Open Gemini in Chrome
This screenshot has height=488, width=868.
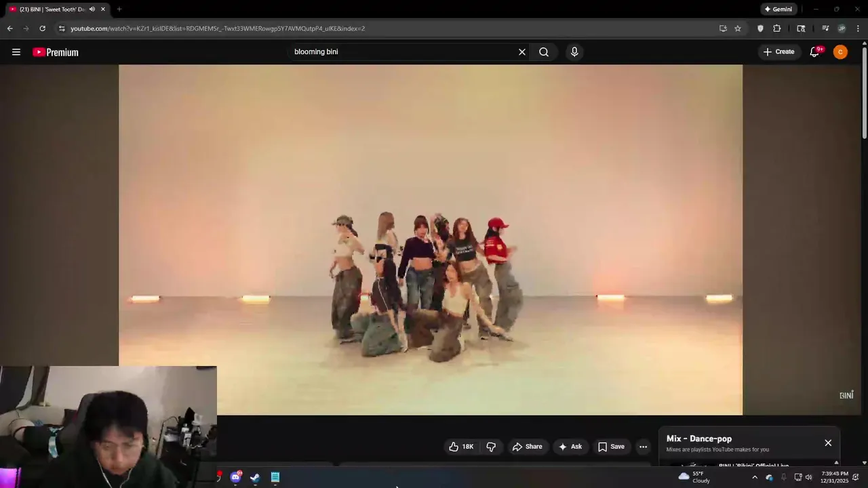click(x=778, y=9)
